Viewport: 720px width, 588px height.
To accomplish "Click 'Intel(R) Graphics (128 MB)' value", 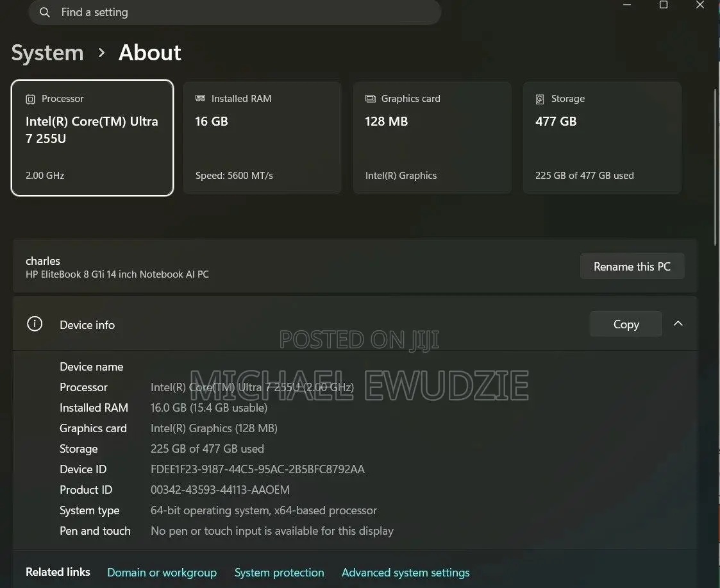I will (x=214, y=428).
